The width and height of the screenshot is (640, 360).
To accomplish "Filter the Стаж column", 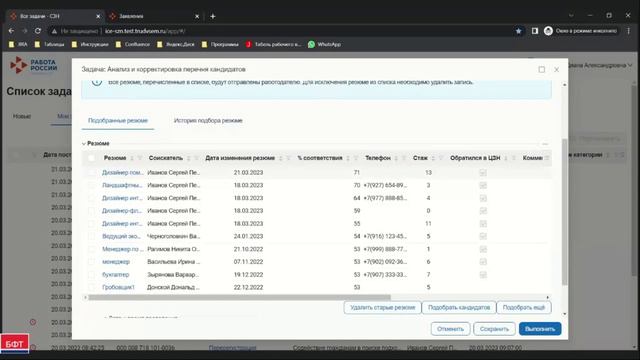I will [441, 158].
